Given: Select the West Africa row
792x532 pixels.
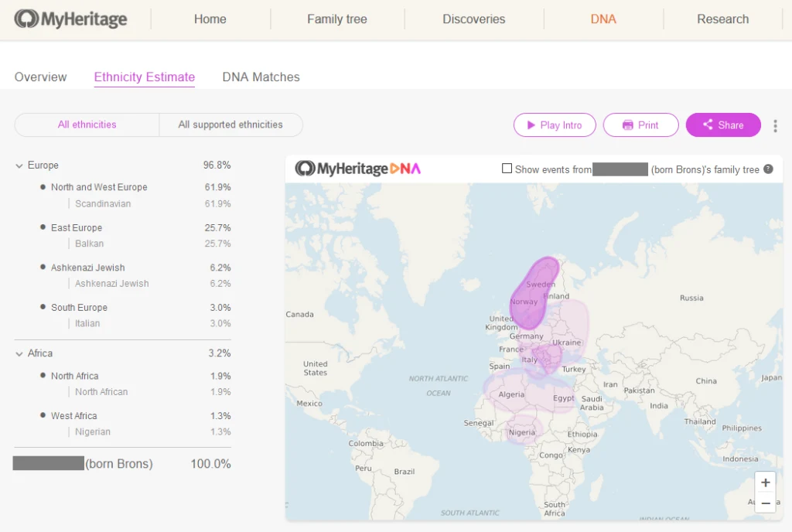Looking at the screenshot, I should point(135,416).
